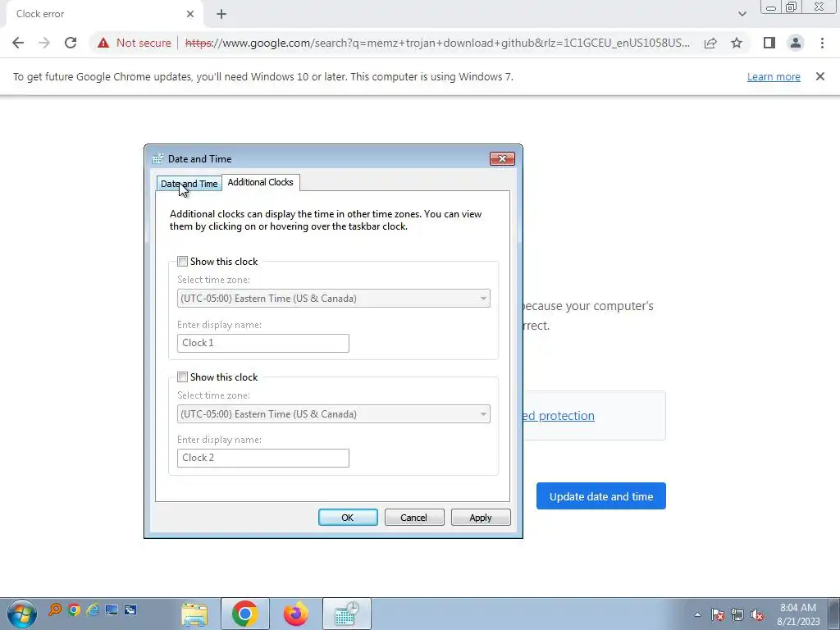Click the Not secure warning triangle icon
Screen dimensions: 840x630
103,43
